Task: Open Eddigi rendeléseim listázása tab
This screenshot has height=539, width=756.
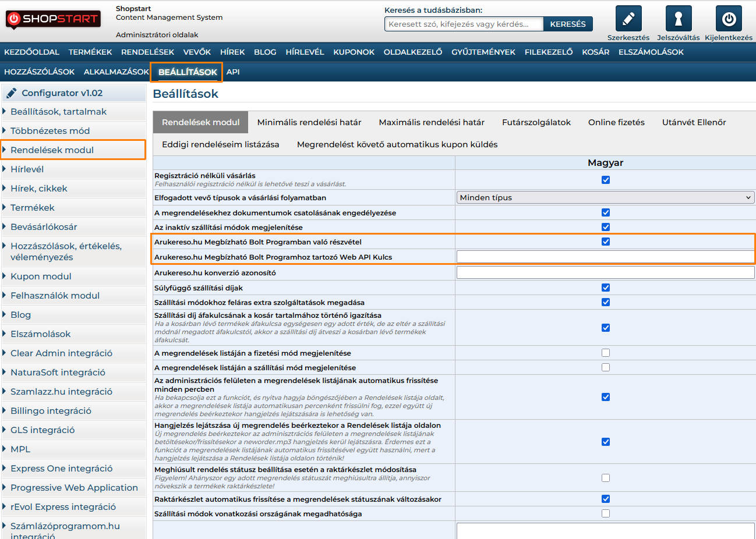Action: (221, 144)
